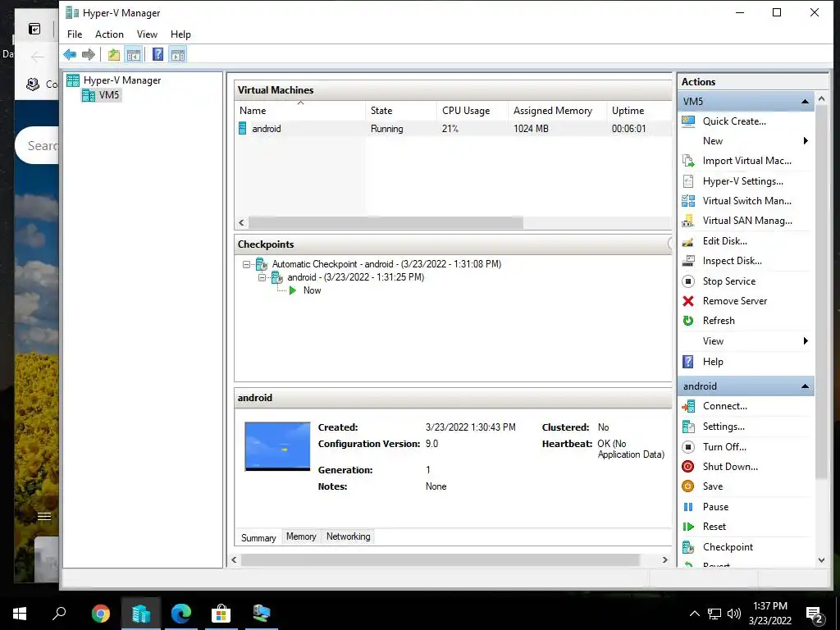Open the Help menu
This screenshot has width=840, height=630.
click(180, 34)
